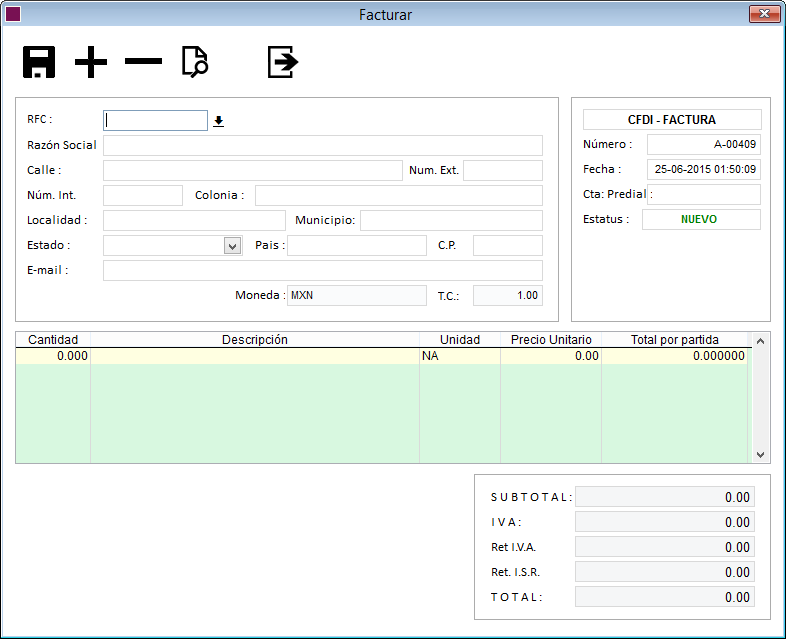Click the IVA value field
786x639 pixels.
(665, 522)
